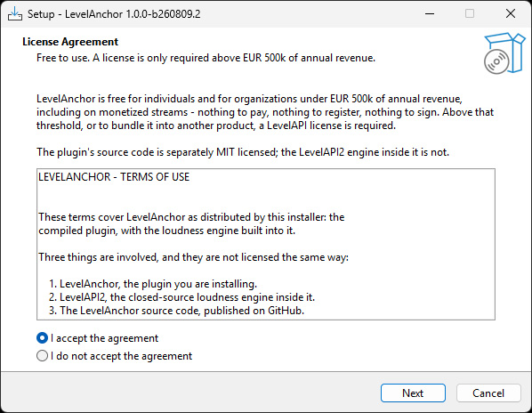Image resolution: width=532 pixels, height=413 pixels.
Task: Click the software box and disc wizard image
Action: tap(504, 53)
